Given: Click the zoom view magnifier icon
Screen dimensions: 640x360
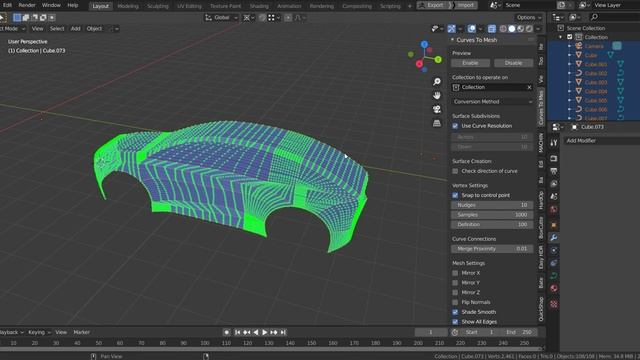Looking at the screenshot, I should (437, 82).
